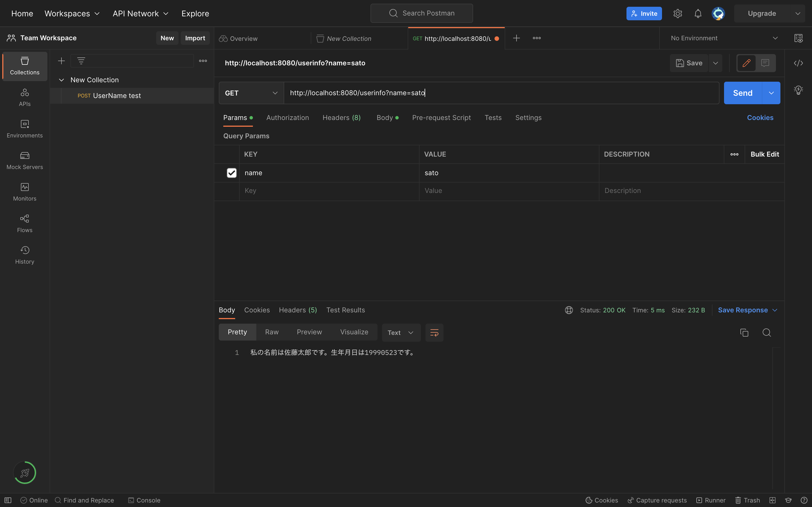Open the Environments sidebar panel
The image size is (812, 507).
24,128
